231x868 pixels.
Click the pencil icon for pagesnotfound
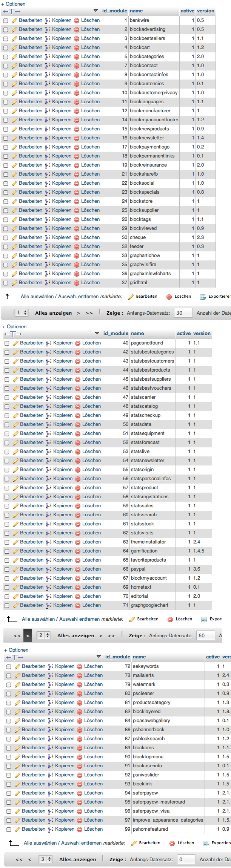[x=15, y=343]
